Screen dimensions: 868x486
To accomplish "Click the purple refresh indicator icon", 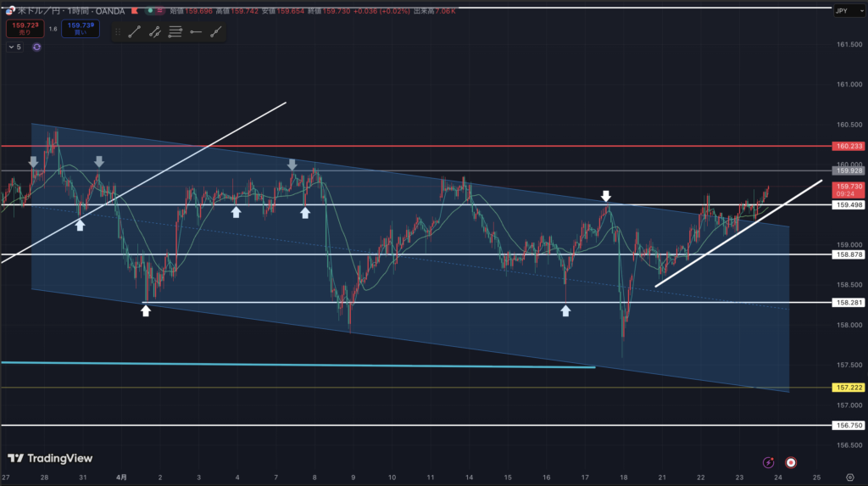I will [36, 47].
